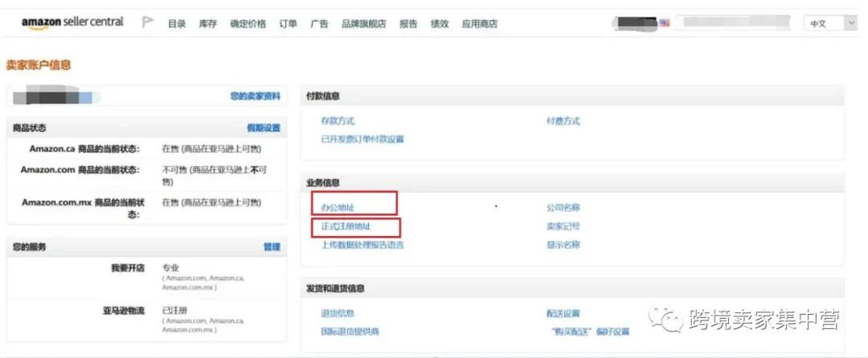Open the 付费方式 link
868x358 pixels.
563,121
